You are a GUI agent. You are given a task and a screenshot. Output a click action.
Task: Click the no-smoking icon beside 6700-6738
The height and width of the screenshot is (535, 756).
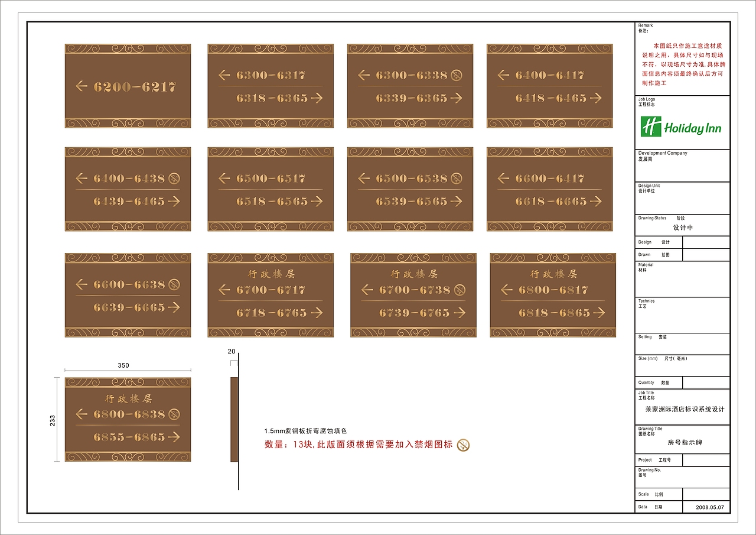click(460, 290)
